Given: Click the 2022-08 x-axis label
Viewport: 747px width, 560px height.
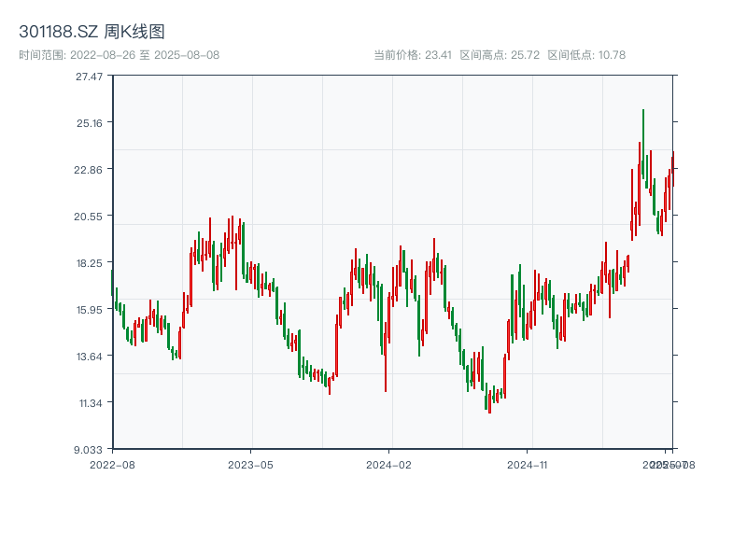Looking at the screenshot, I should (112, 465).
